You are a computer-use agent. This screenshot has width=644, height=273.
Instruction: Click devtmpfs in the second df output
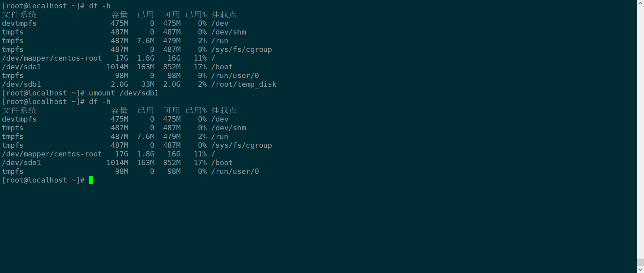click(x=19, y=119)
